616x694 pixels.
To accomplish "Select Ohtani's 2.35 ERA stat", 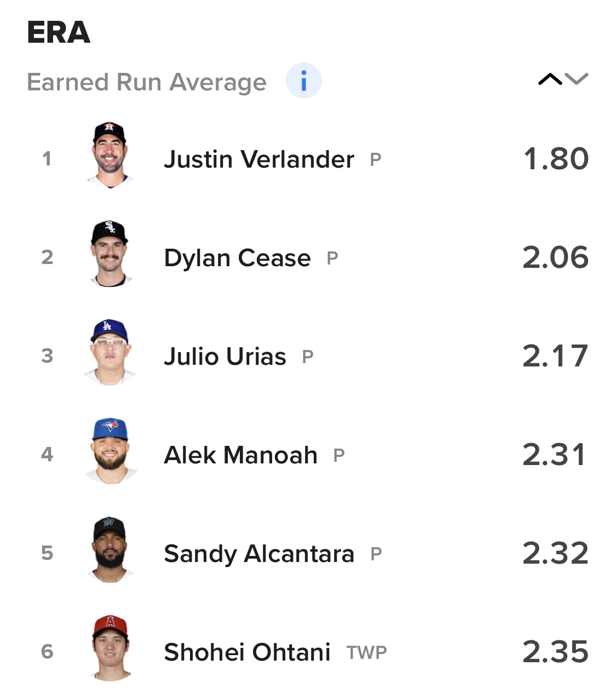I will pos(555,652).
